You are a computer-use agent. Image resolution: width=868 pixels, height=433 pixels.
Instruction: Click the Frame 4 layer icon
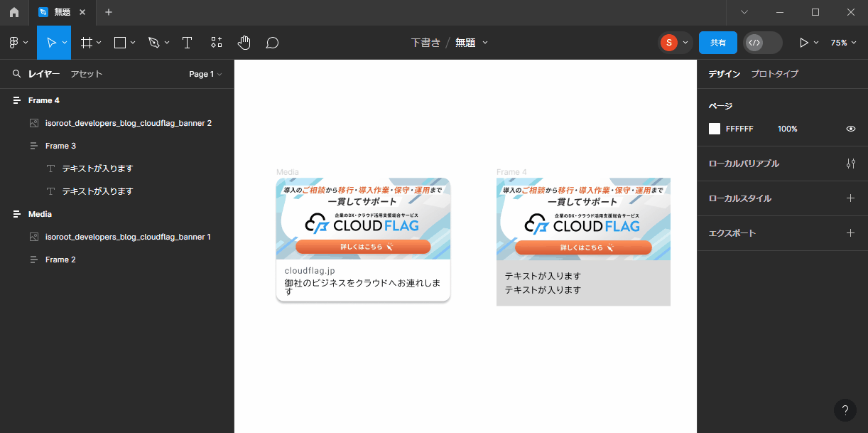point(16,100)
